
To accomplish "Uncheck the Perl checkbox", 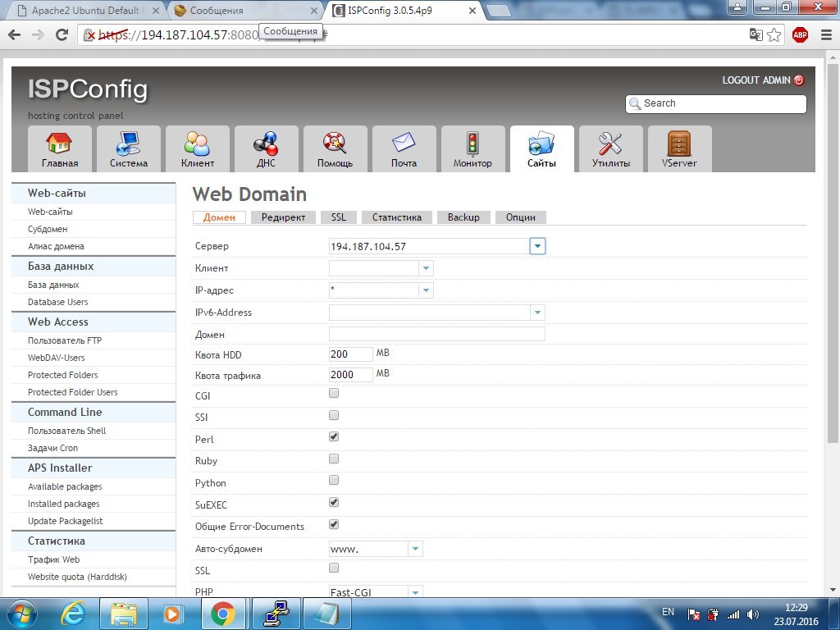I will coord(334,436).
